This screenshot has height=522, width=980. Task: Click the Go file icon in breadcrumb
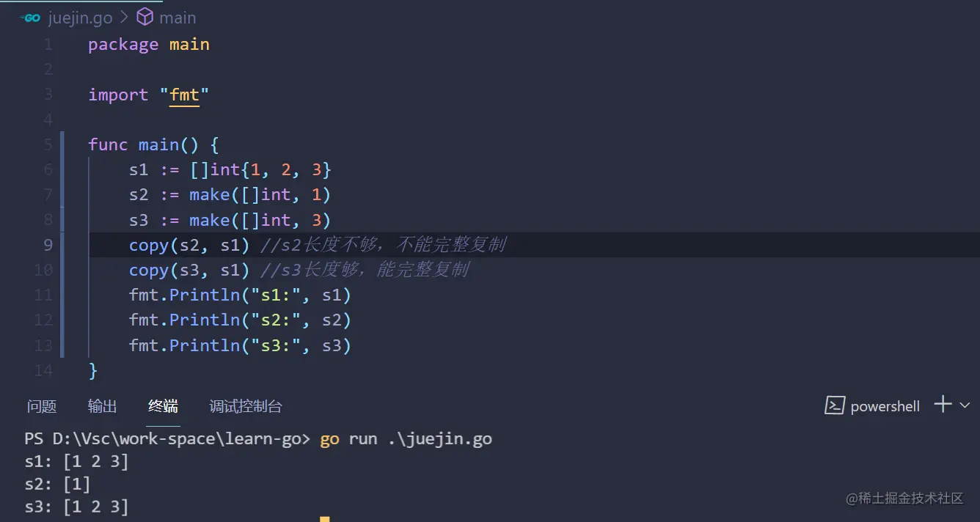pyautogui.click(x=30, y=18)
